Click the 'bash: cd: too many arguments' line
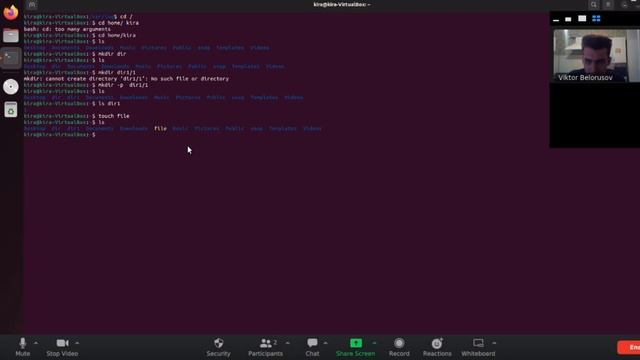 (x=67, y=29)
